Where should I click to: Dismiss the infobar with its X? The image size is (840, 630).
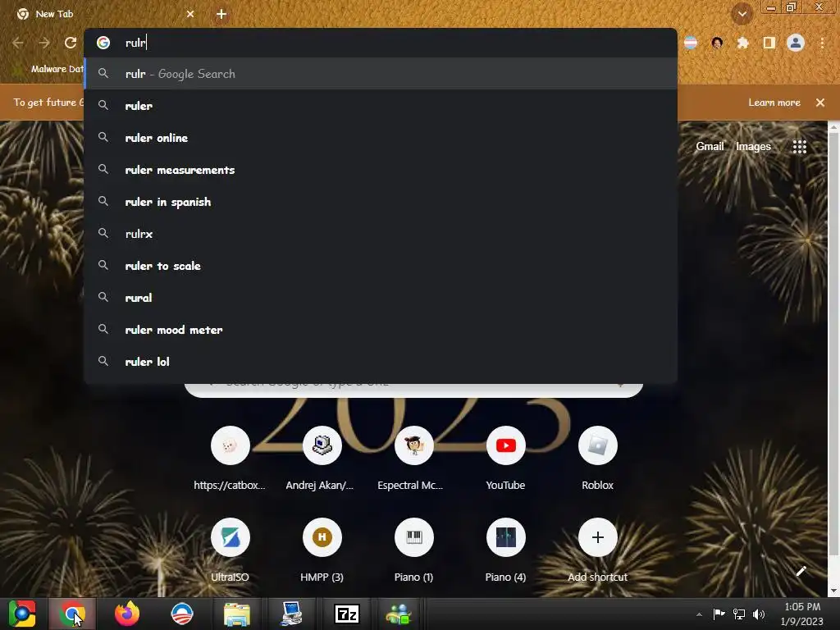[x=820, y=103]
